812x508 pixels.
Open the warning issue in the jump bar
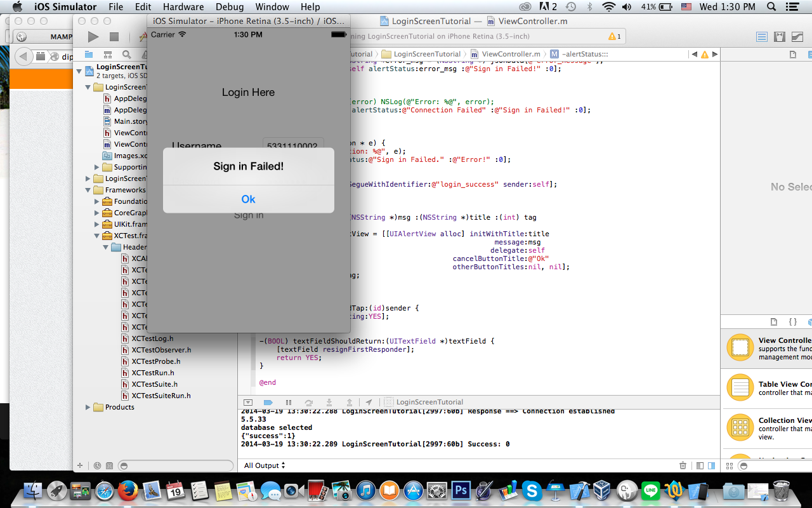706,54
